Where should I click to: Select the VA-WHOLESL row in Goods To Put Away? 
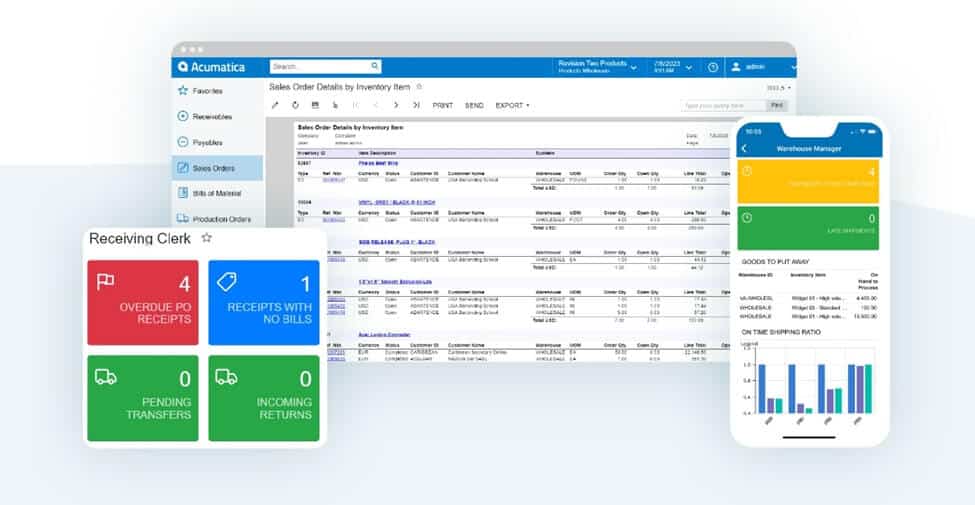(808, 299)
